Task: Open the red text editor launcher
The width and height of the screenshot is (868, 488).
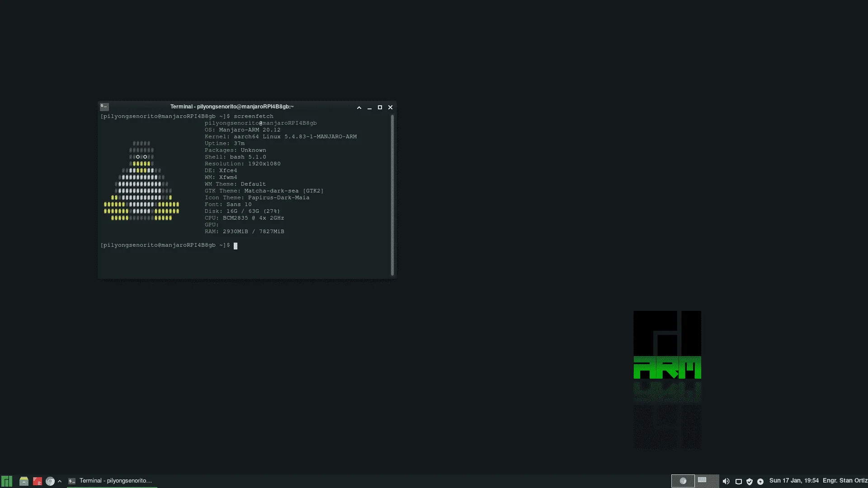Action: [x=38, y=481]
